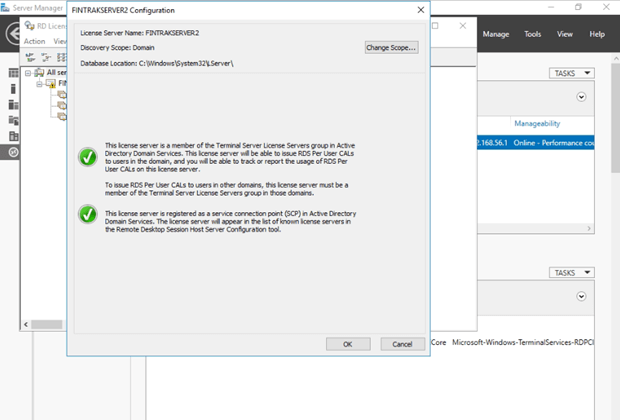Select the All Servers sidebar icon
The height and width of the screenshot is (420, 620).
pos(13,104)
